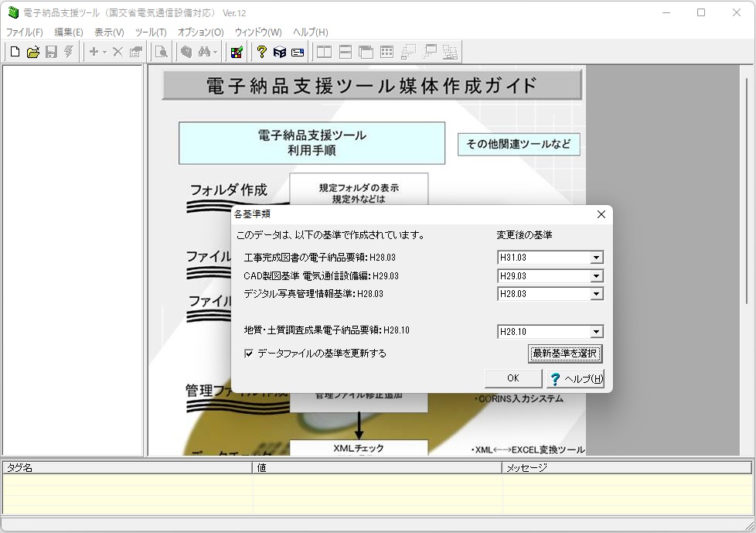Click the タグ名 column header
The width and height of the screenshot is (756, 533).
[128, 467]
